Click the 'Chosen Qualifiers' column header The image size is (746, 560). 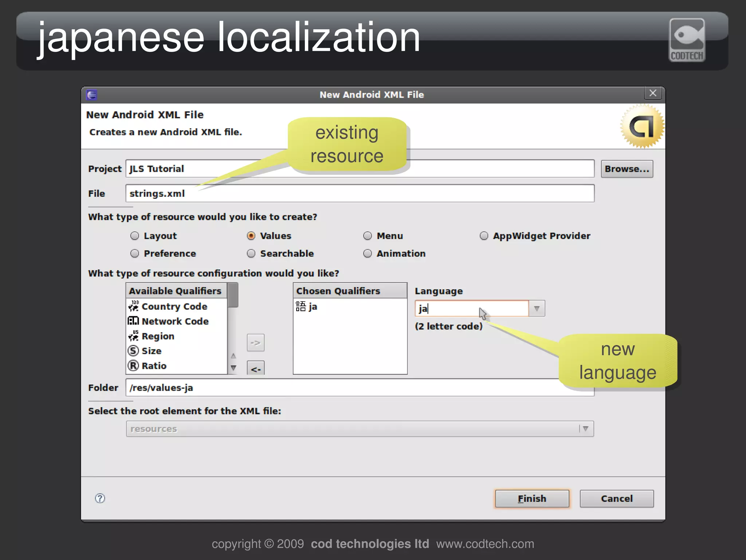click(x=350, y=291)
